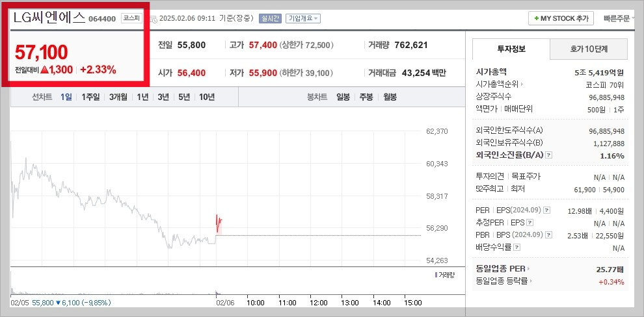This screenshot has width=644, height=317.
Task: Click the 고가 value 57,400
Action: point(263,45)
